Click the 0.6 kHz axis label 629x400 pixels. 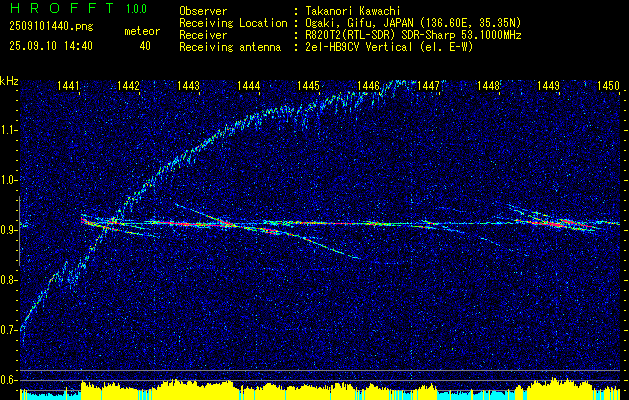(x=9, y=380)
